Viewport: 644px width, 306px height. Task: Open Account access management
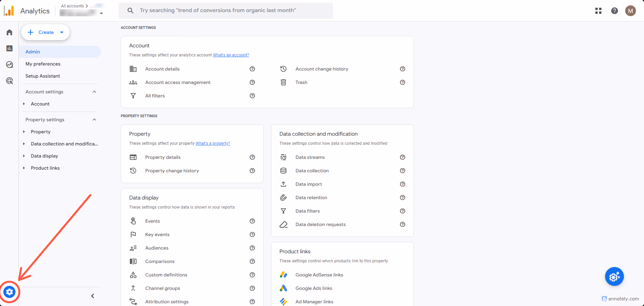178,82
